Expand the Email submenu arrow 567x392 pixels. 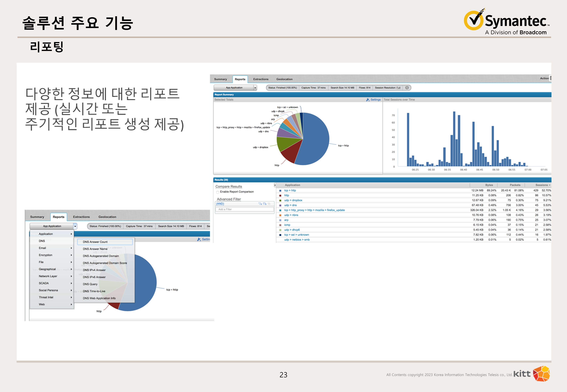(71, 248)
